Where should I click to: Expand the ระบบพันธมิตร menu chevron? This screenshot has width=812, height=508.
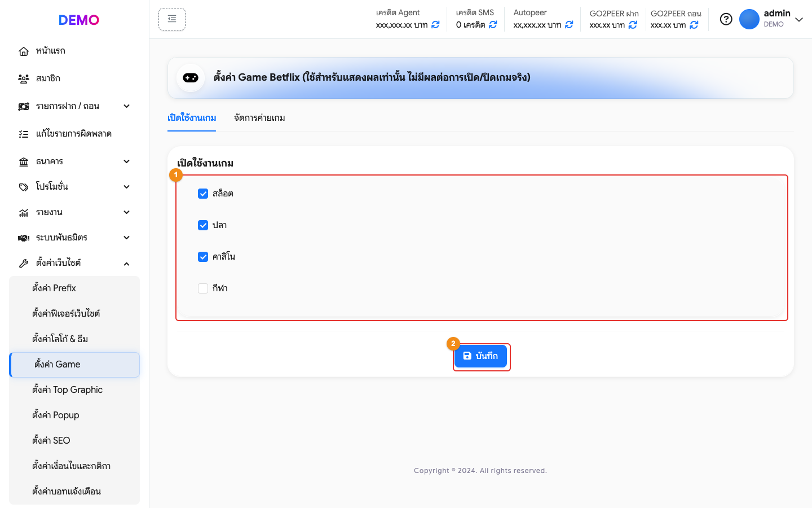click(x=127, y=238)
